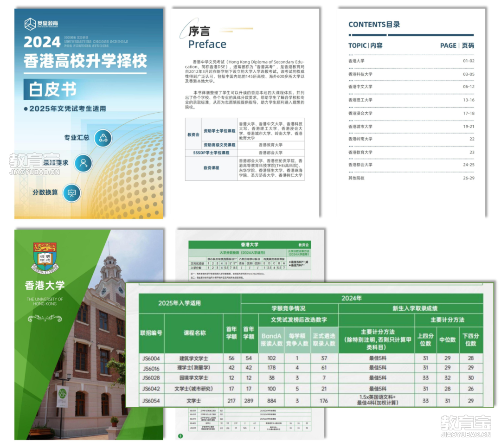Click the 下四分位数 column header
501x448 pixels.
(x=471, y=339)
